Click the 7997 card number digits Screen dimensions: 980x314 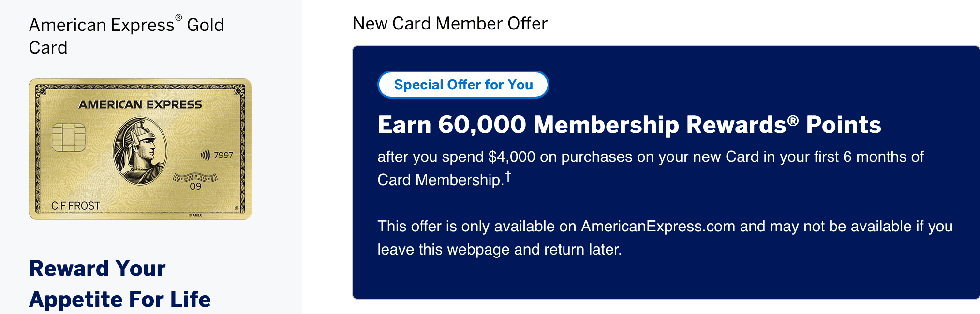point(223,155)
